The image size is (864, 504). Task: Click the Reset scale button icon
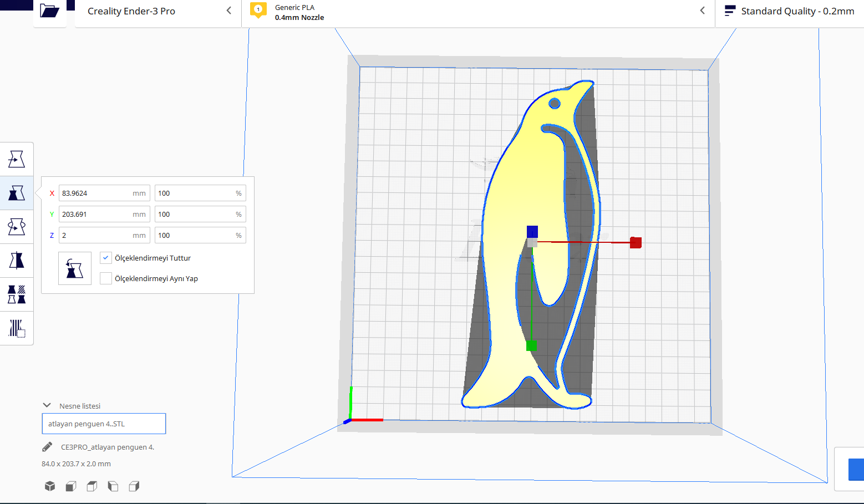click(75, 268)
